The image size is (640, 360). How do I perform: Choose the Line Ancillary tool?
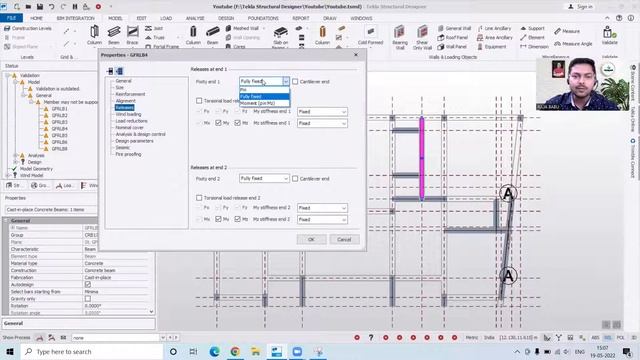(x=494, y=28)
